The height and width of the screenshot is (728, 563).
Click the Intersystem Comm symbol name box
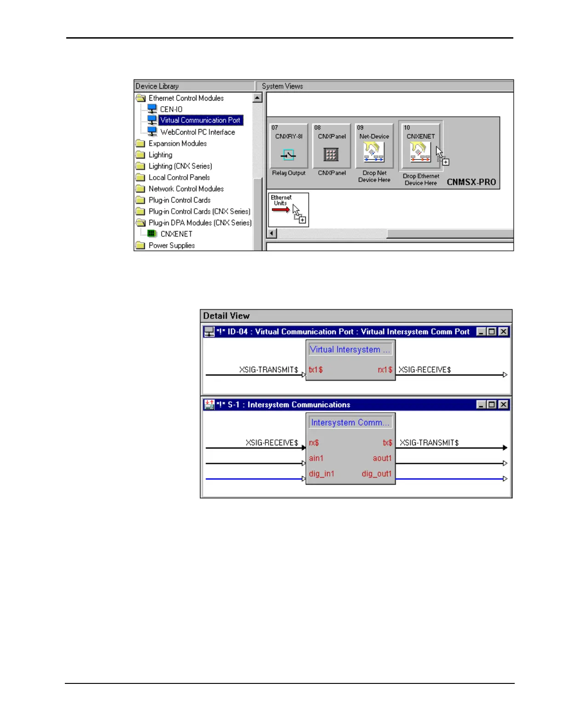click(x=350, y=422)
